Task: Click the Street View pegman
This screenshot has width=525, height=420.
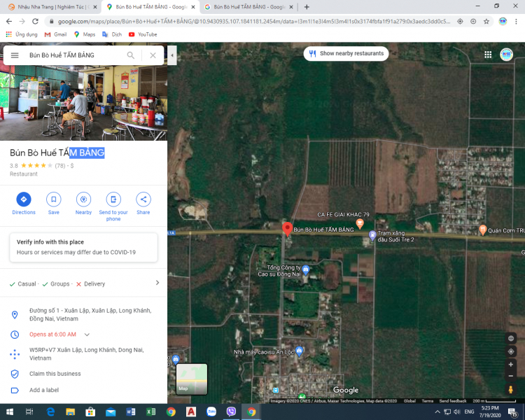Action: (510, 389)
